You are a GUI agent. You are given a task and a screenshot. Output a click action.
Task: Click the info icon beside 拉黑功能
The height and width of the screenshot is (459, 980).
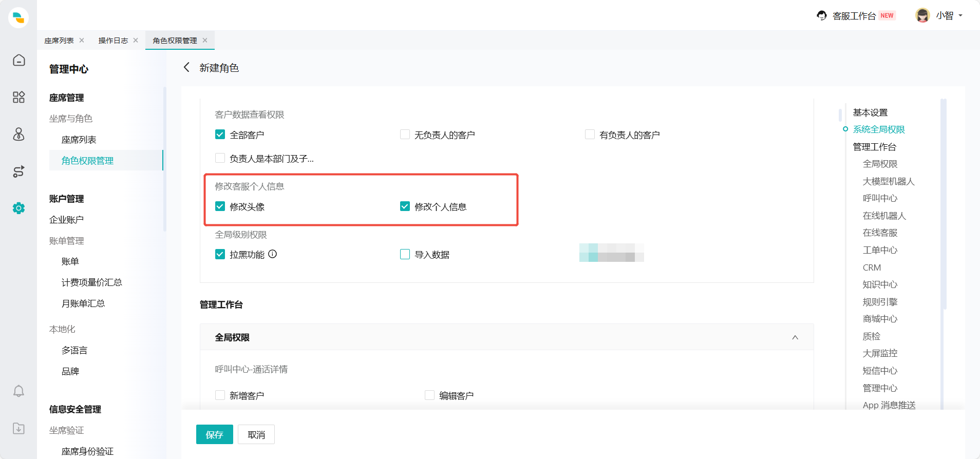[x=273, y=254]
